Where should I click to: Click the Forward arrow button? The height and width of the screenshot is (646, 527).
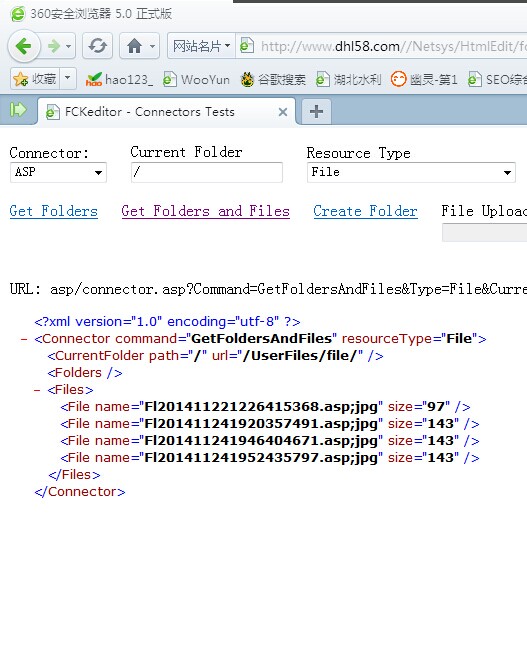click(54, 46)
